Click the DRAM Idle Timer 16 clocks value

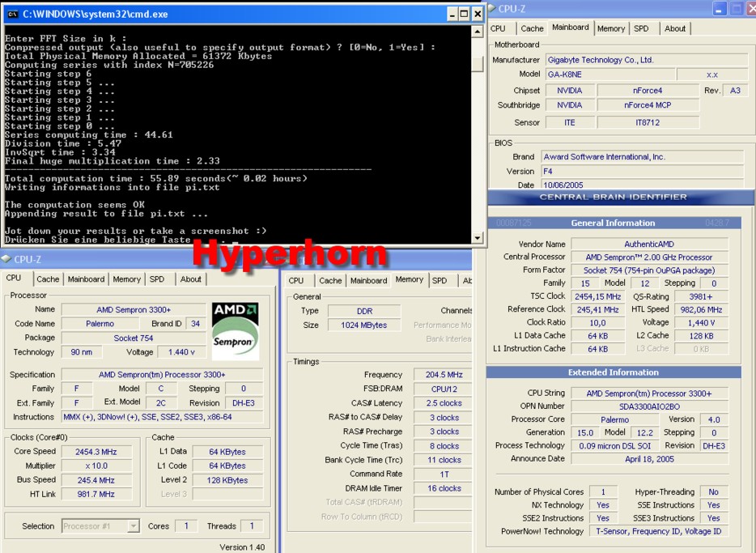tap(443, 488)
